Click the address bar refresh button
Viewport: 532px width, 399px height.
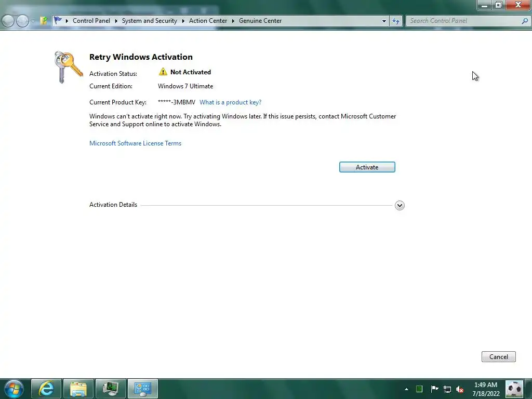coord(395,21)
